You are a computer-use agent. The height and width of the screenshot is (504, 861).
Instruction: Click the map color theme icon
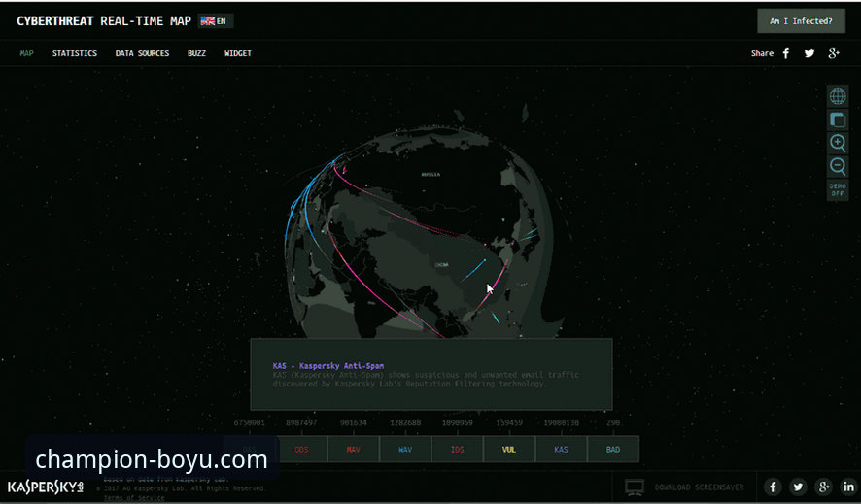pyautogui.click(x=837, y=119)
